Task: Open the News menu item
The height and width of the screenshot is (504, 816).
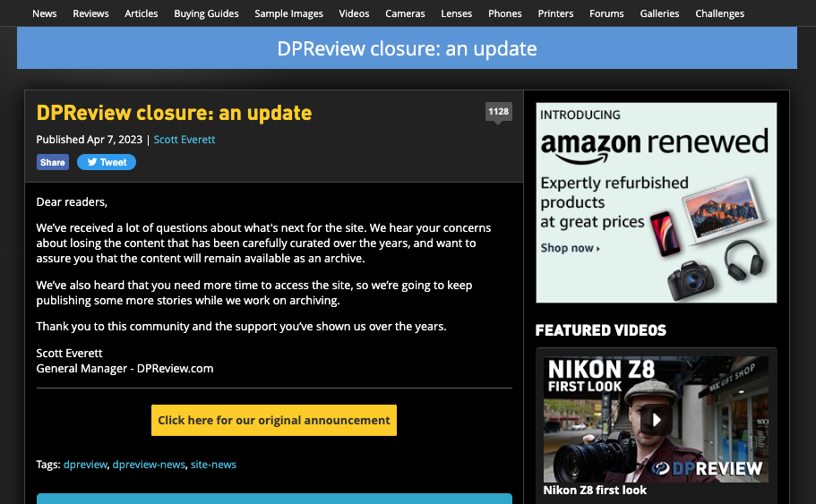Action: [x=44, y=13]
